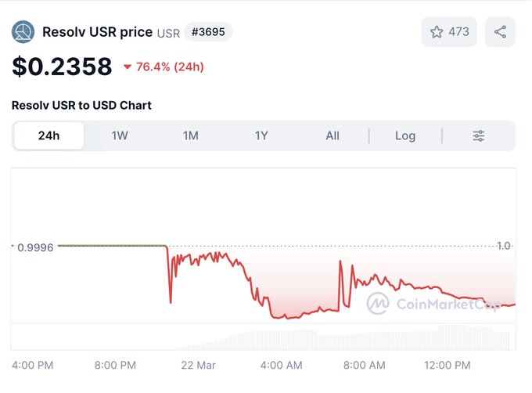Click the 4:00 AM time axis label

pyautogui.click(x=282, y=365)
